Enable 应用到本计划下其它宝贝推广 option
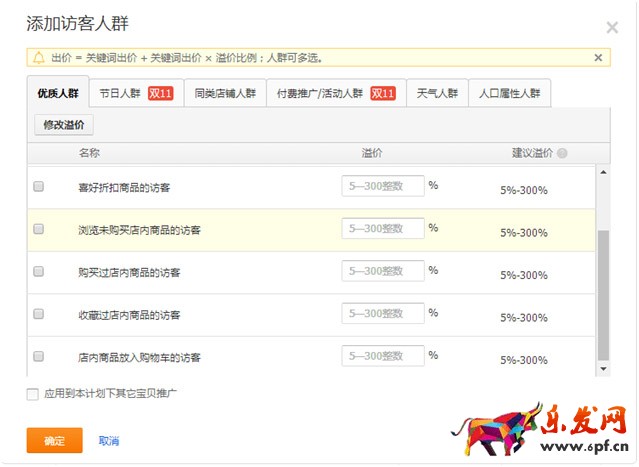 click(x=33, y=394)
